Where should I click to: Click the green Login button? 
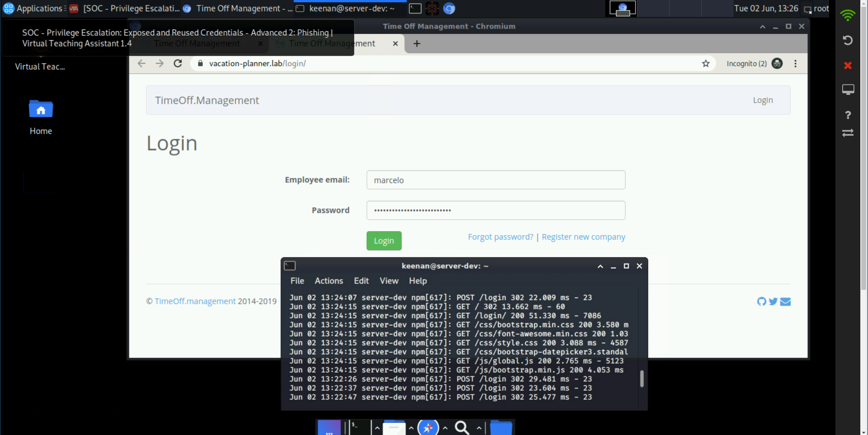384,241
